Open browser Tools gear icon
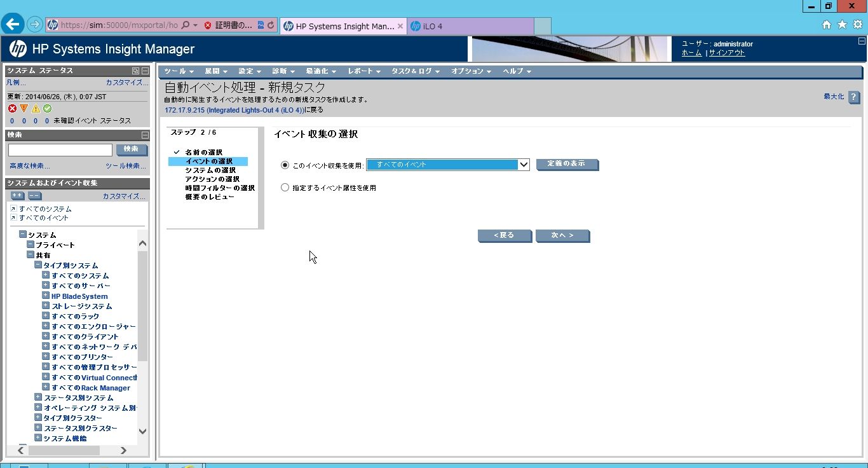868x468 pixels. (x=857, y=25)
